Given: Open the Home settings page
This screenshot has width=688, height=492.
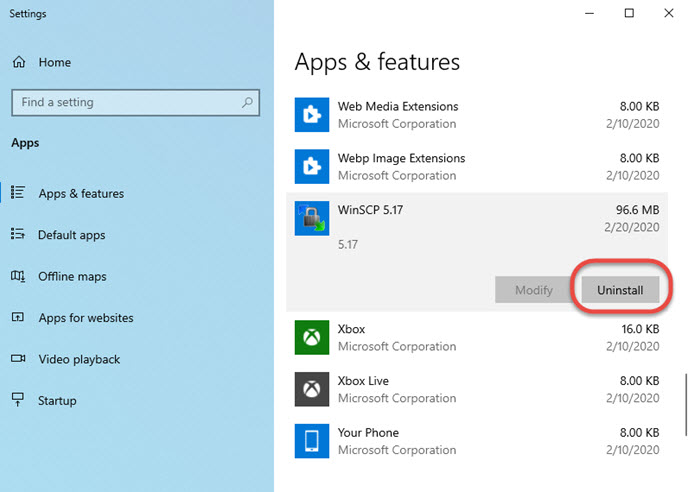Looking at the screenshot, I should click(x=54, y=62).
